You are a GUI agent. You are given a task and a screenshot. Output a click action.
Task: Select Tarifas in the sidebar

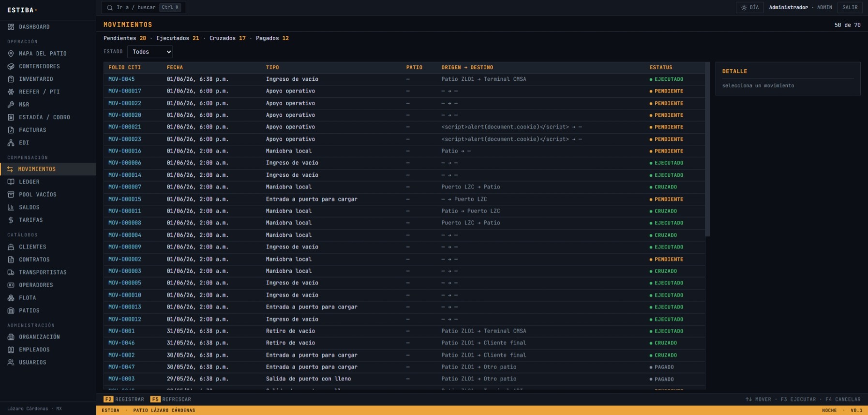point(48,220)
